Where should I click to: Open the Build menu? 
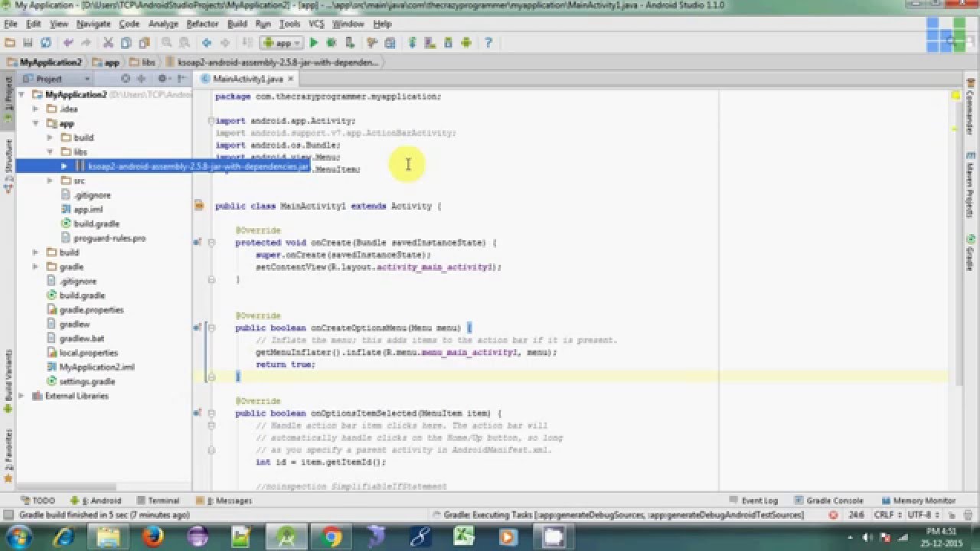(237, 24)
